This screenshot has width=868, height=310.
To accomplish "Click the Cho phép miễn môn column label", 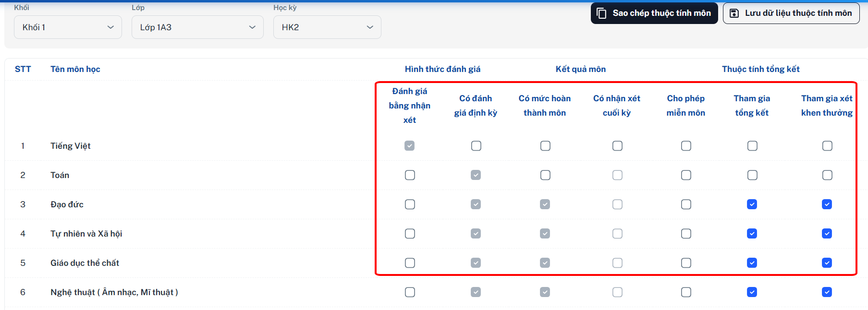I will point(686,106).
